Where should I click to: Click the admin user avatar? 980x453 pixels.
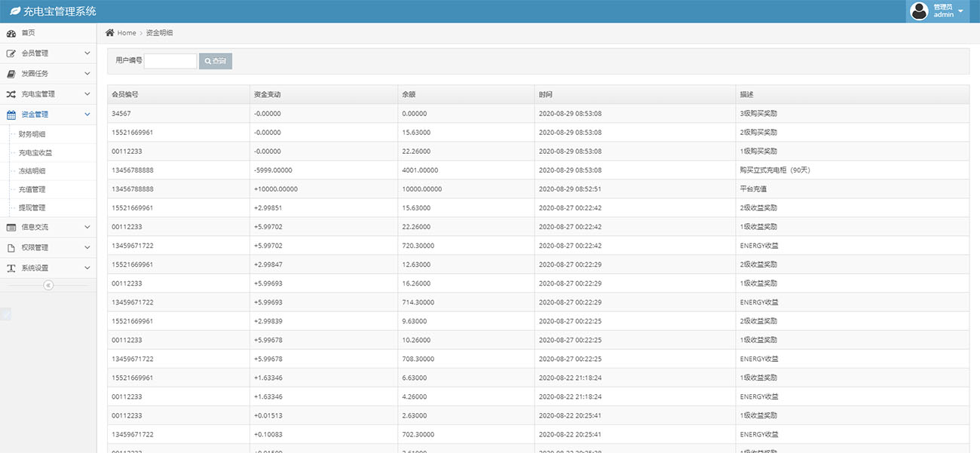[919, 11]
